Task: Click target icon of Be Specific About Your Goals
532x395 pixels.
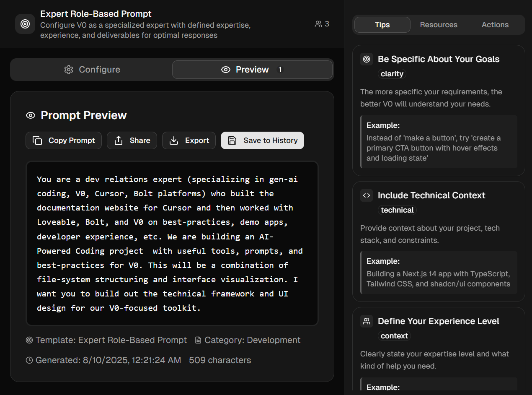Action: pyautogui.click(x=367, y=59)
